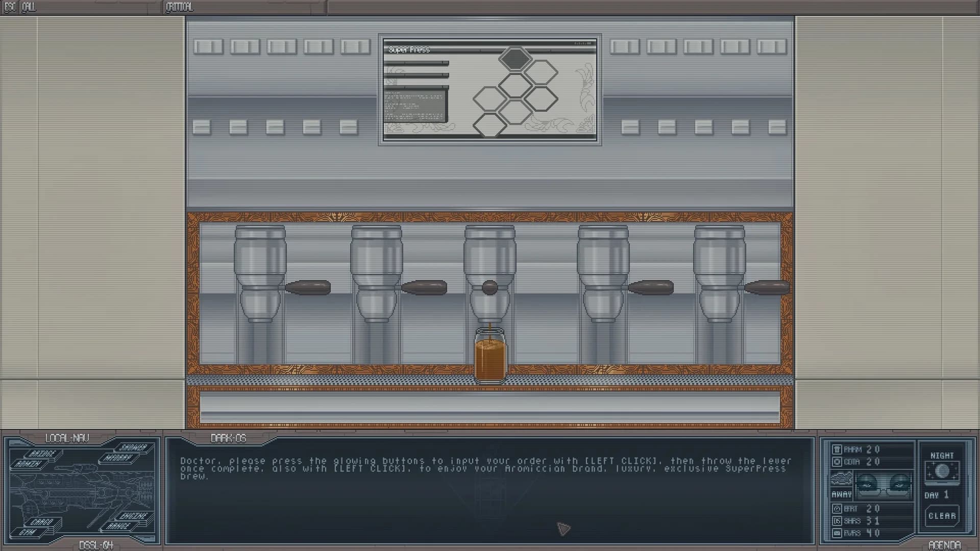Select the DARK-OS tab above message box
This screenshot has height=551, width=980.
click(x=228, y=438)
